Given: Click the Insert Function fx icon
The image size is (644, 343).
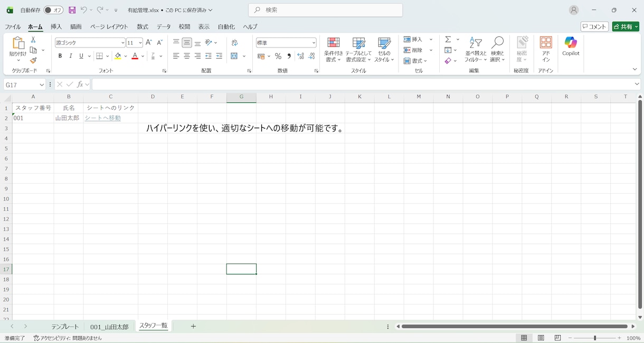Looking at the screenshot, I should (x=80, y=84).
